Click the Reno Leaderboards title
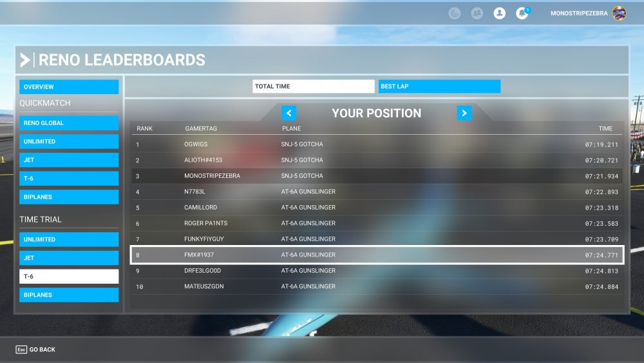 pos(122,60)
